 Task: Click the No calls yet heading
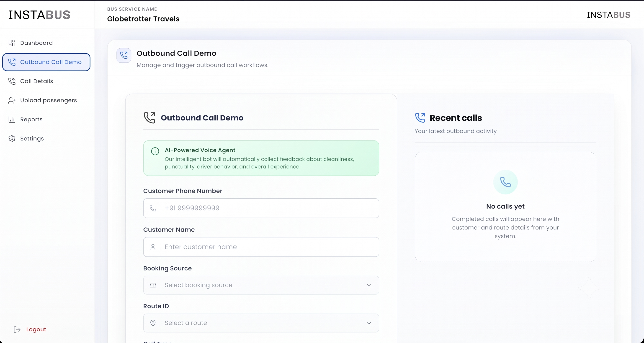pos(505,206)
